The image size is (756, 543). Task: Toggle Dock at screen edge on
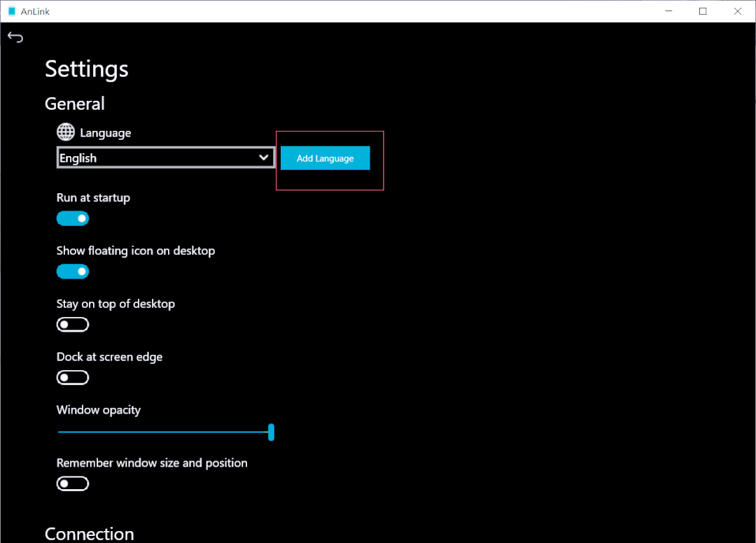(73, 378)
